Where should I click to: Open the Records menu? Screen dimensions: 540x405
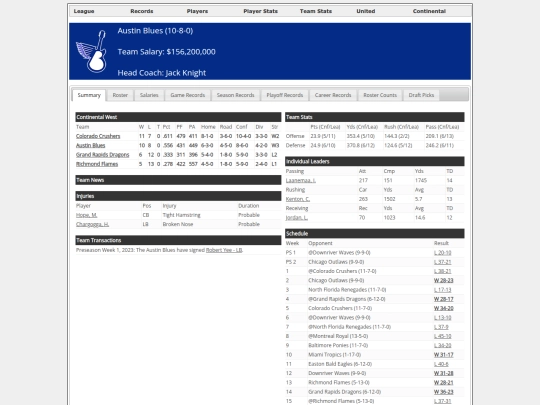coord(142,11)
